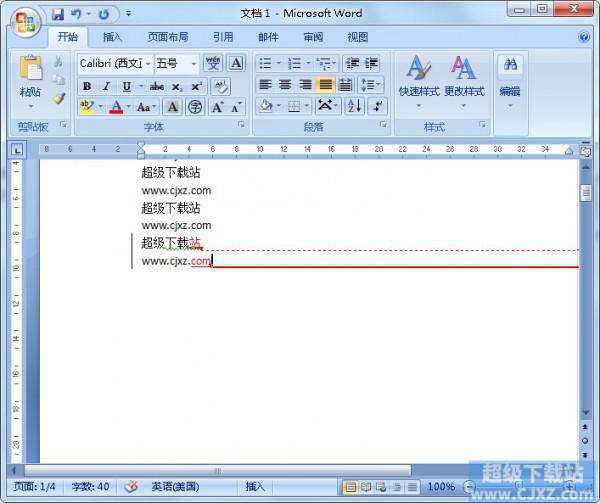Open the 视图 ribbon tab
Image resolution: width=600 pixels, height=503 pixels.
tap(358, 37)
